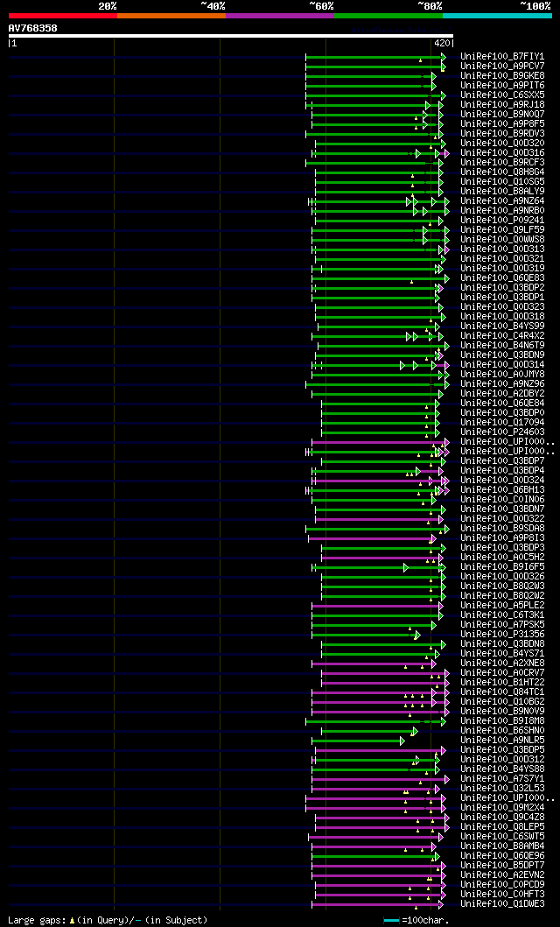
Task: Open the UniRef100_Q9M2X4 hit label
Action: point(502,808)
